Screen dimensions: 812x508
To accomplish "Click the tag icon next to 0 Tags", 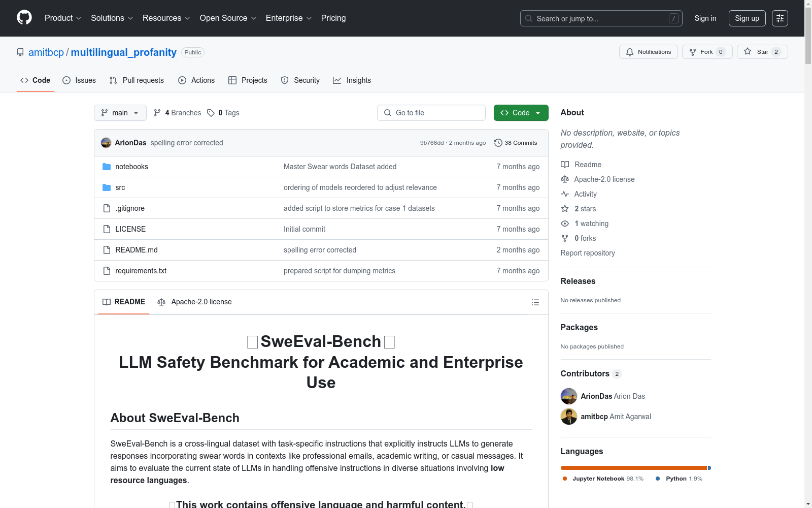I will [x=211, y=113].
